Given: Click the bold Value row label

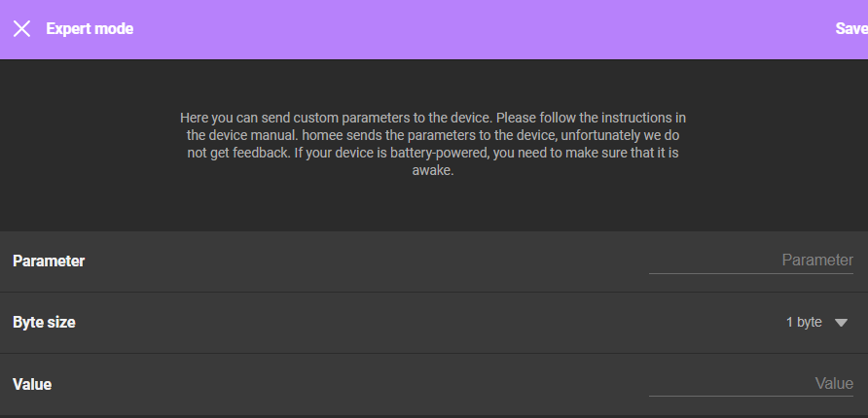Looking at the screenshot, I should click(x=32, y=384).
